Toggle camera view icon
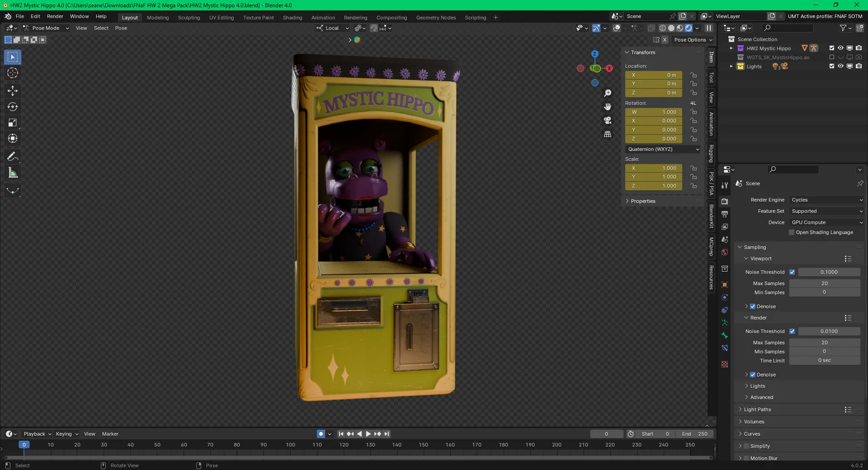Screen dimensions: 868x470 (x=608, y=120)
